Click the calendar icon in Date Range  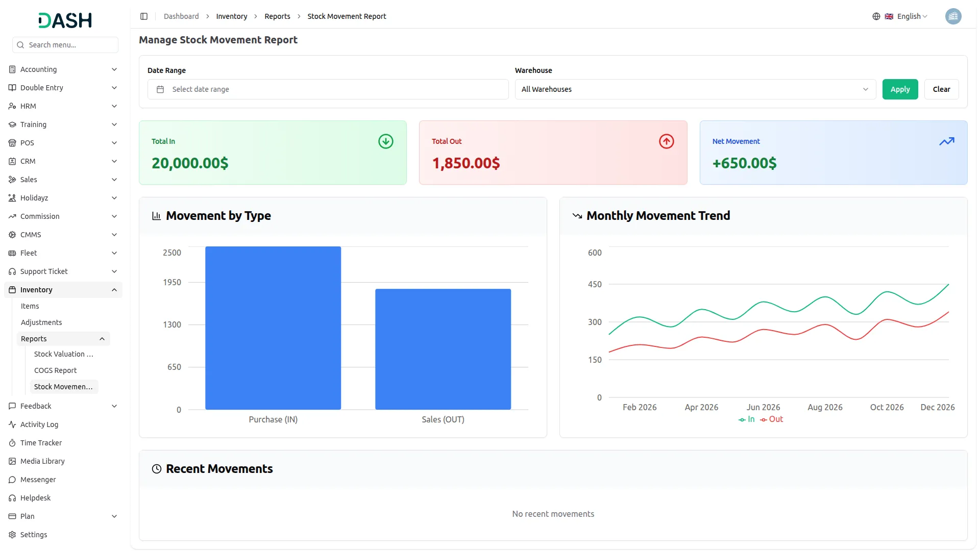(x=160, y=89)
